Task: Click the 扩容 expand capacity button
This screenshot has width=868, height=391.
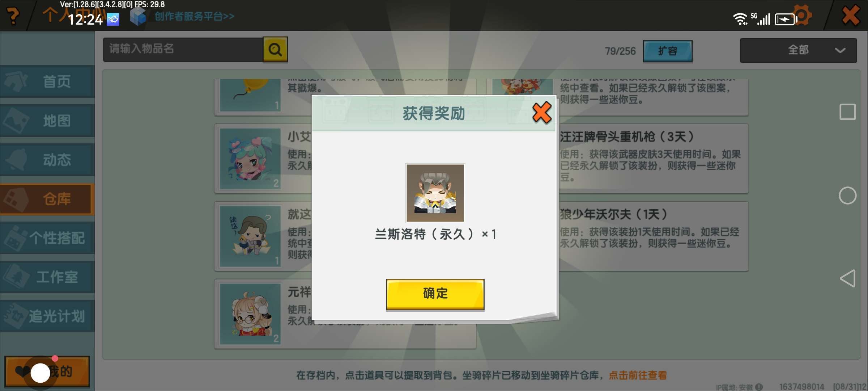Action: pyautogui.click(x=668, y=51)
